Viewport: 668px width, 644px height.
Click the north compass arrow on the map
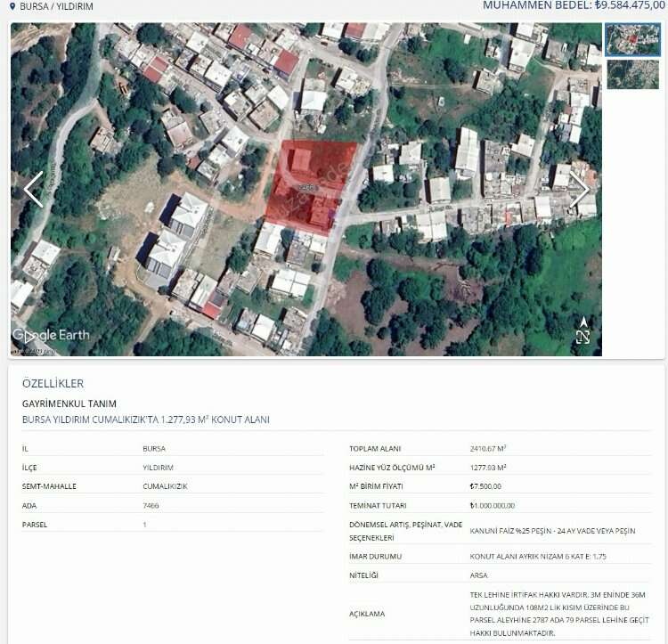pos(583,322)
